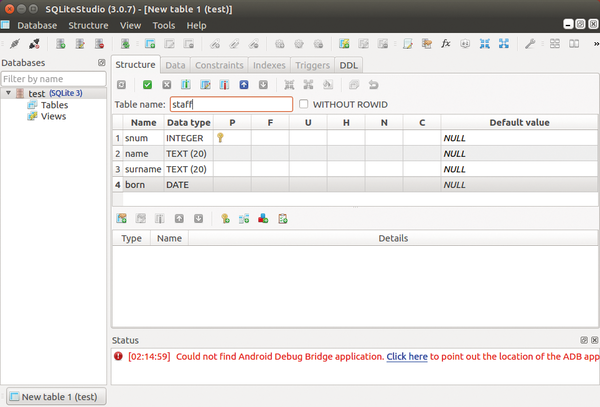The height and width of the screenshot is (407, 600).
Task: Expand the main toolbar overflow chevron
Action: click(x=596, y=44)
